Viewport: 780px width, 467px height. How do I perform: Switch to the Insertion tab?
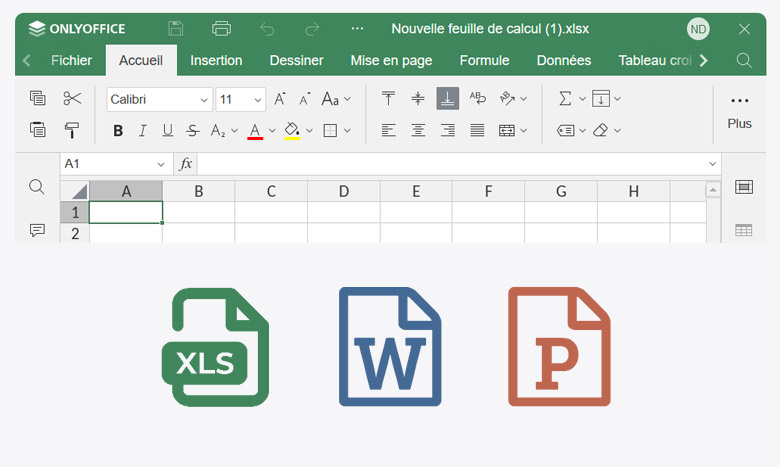[x=216, y=61]
